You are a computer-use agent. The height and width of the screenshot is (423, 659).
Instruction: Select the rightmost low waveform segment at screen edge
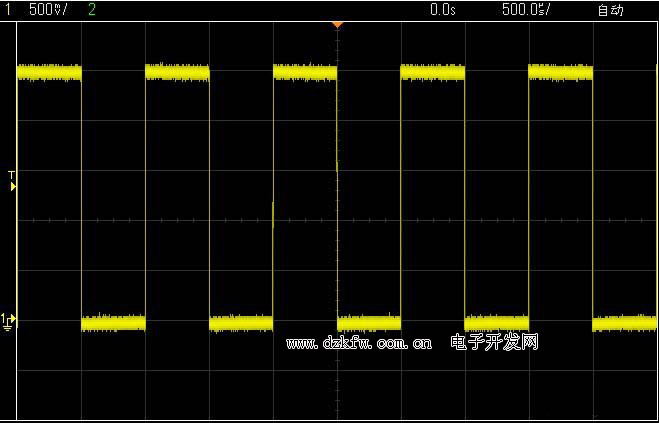625,322
